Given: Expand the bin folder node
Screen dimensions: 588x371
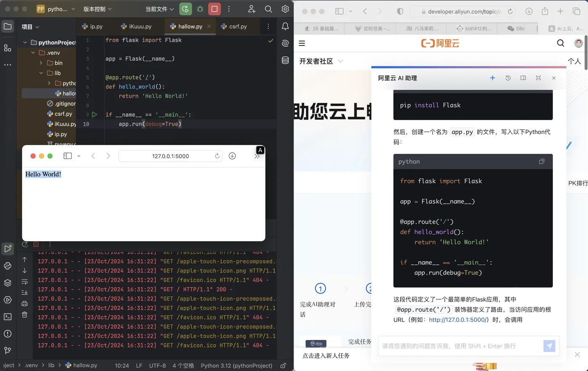Looking at the screenshot, I should 41,63.
